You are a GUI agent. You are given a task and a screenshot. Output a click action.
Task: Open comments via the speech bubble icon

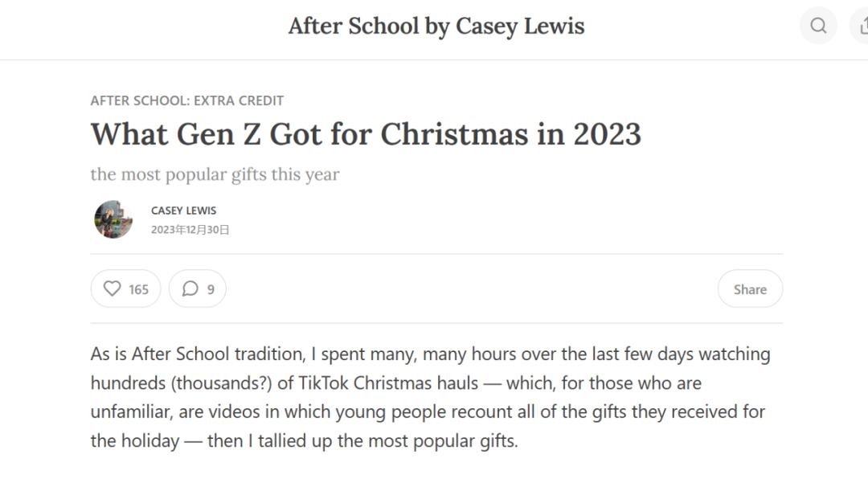[x=190, y=288]
